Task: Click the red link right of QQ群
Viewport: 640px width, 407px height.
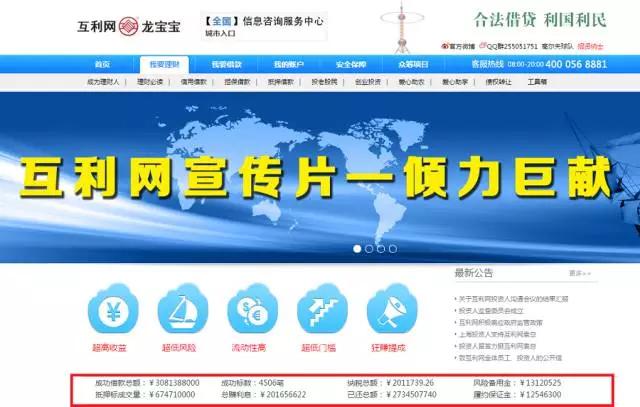Action: tap(590, 46)
